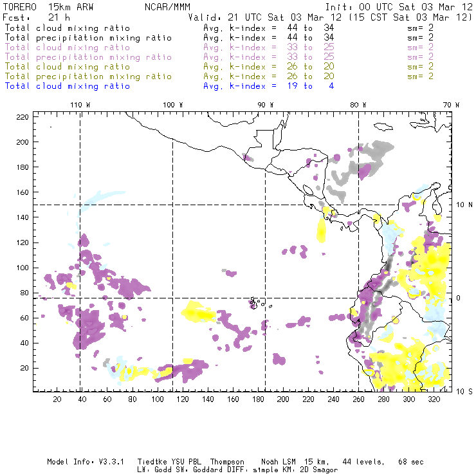
Task: Select the purple "Total cloud mixing ratio" legend line
Action: 68,48
